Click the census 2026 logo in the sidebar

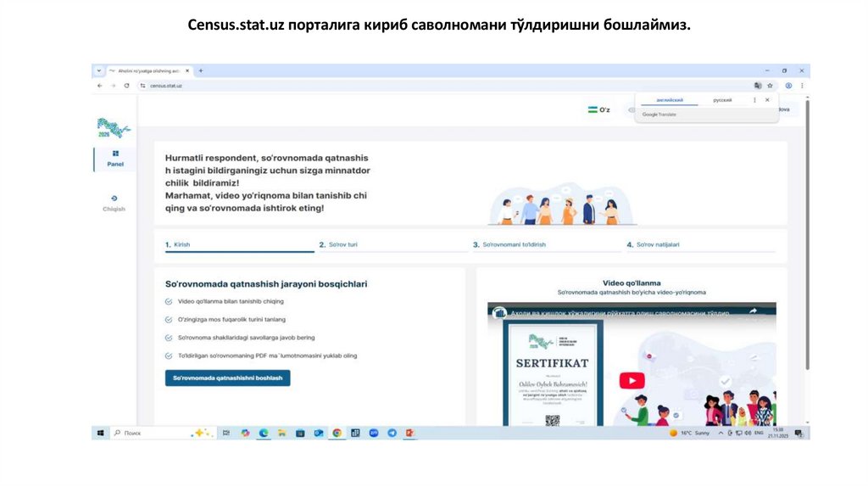114,128
